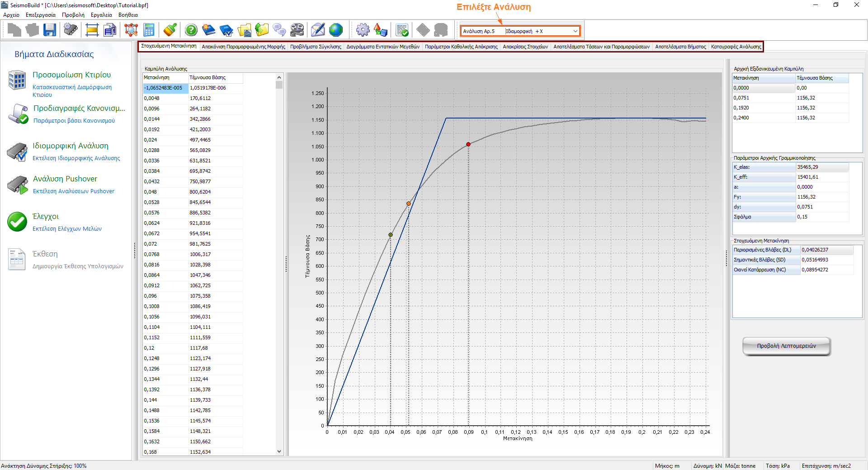The image size is (868, 470).
Task: Click the paintbrush icon in toolbar
Action: [x=170, y=30]
